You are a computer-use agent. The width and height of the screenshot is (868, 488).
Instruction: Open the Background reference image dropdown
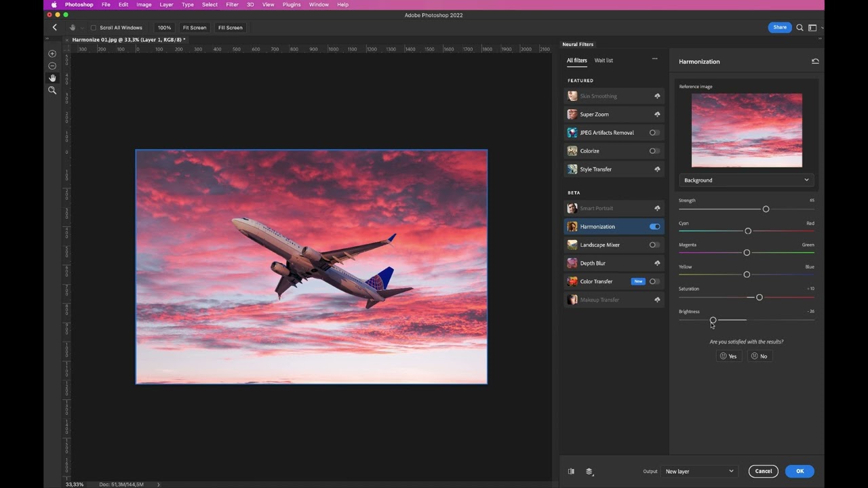coord(746,180)
